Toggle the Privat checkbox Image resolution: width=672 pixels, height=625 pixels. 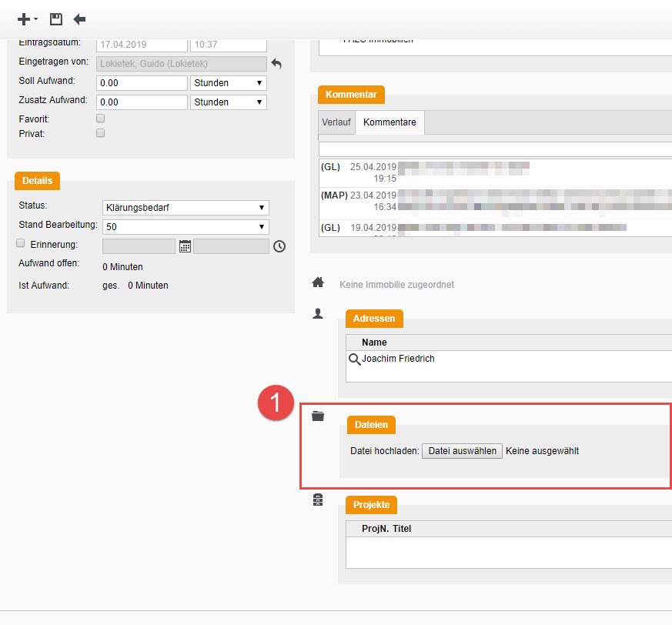pos(100,133)
